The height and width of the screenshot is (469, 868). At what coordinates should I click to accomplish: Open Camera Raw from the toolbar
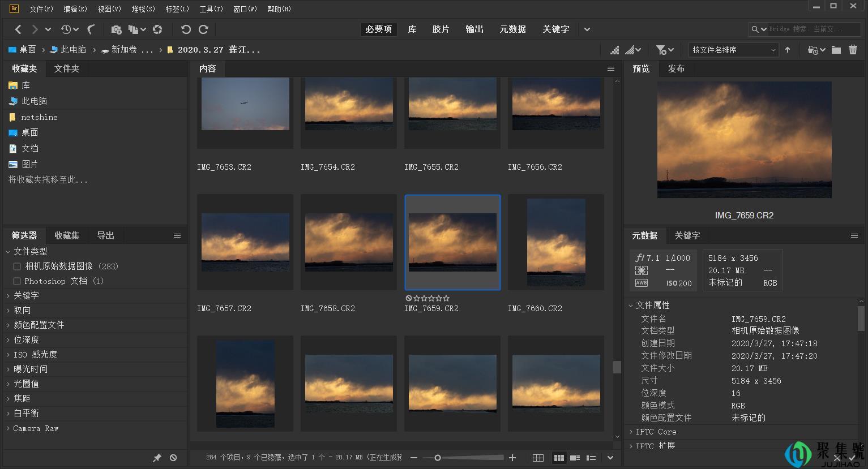coord(158,29)
